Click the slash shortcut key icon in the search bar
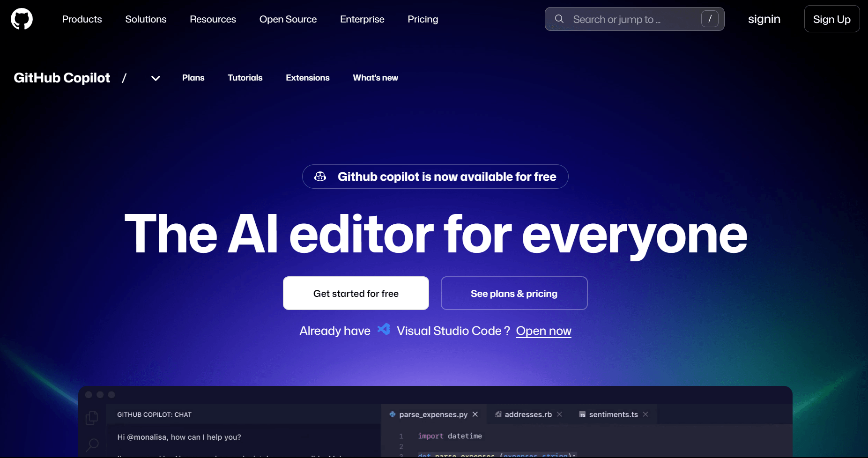Viewport: 868px width, 458px height. (x=710, y=19)
